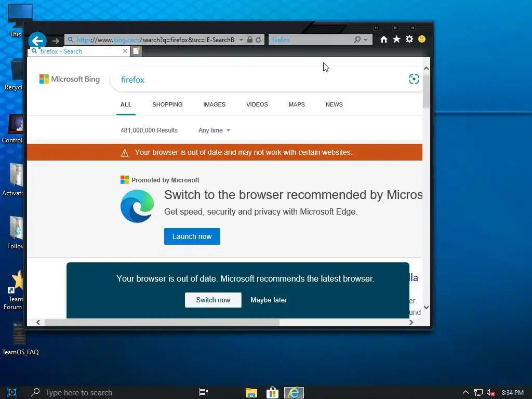Screen dimensions: 532x399
Task: Click the forward navigation arrow
Action: pos(56,41)
